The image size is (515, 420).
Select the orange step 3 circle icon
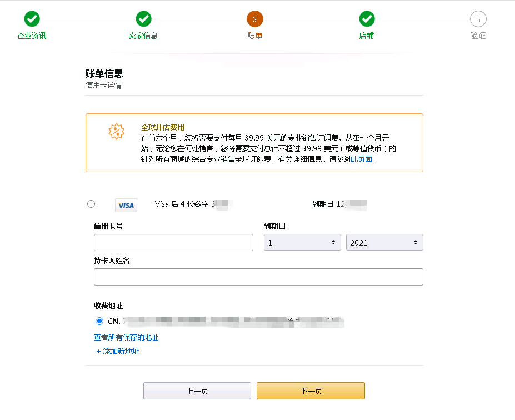tap(255, 18)
